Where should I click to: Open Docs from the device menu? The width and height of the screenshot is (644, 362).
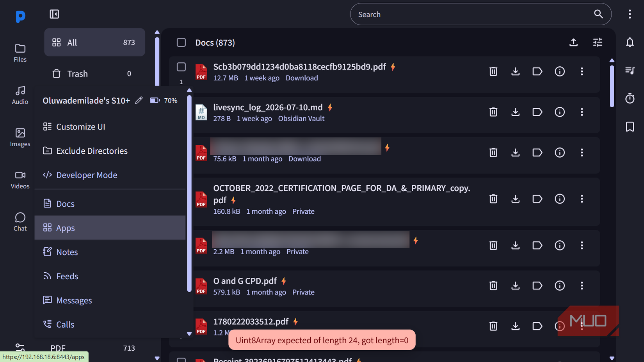(x=110, y=204)
